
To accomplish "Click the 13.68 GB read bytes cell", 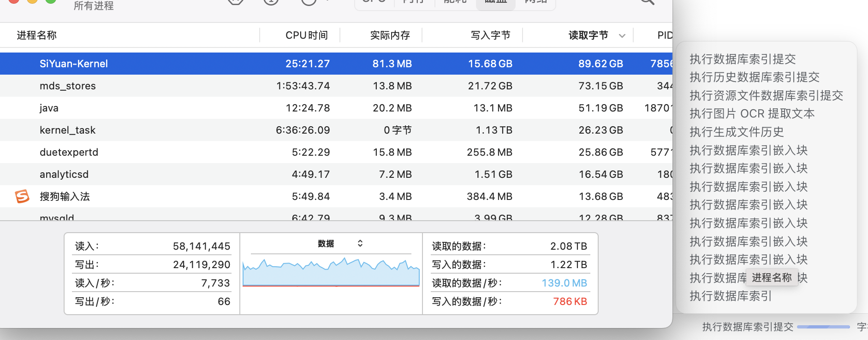I will click(601, 196).
